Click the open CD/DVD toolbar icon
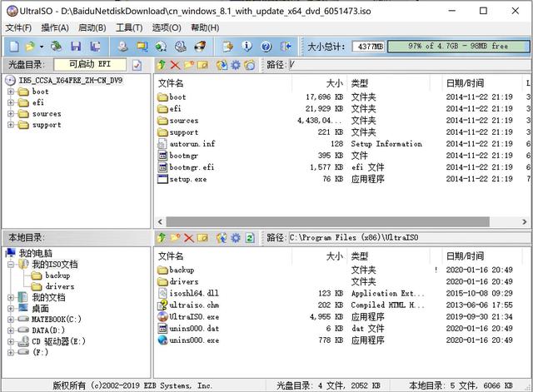The height and width of the screenshot is (392, 533). (56, 47)
